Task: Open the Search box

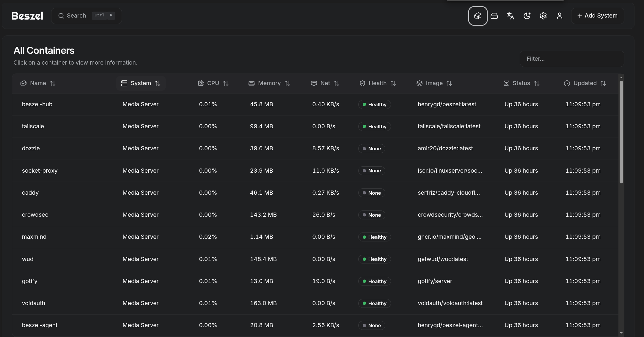Action: click(x=86, y=16)
